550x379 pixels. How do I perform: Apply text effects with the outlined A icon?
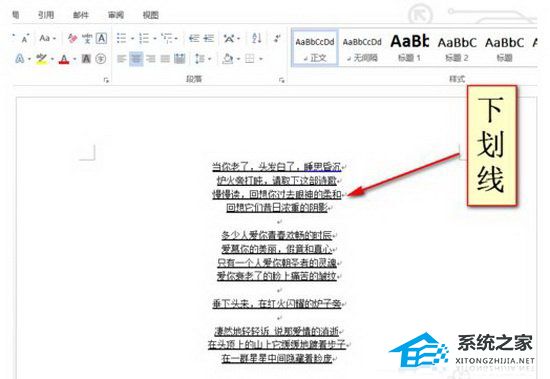pos(20,59)
